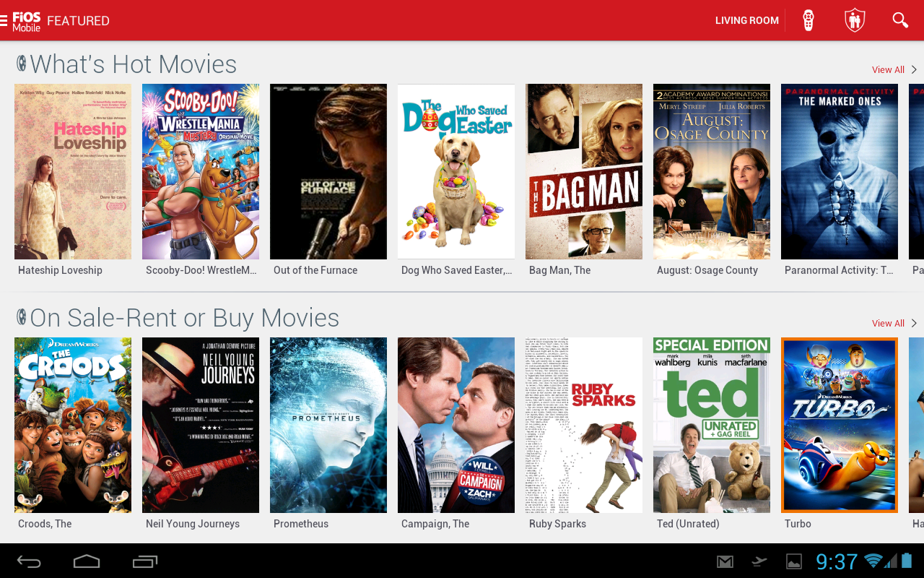This screenshot has height=578, width=924.
Task: Select the 'Ted (Unrated)' title text
Action: (688, 524)
